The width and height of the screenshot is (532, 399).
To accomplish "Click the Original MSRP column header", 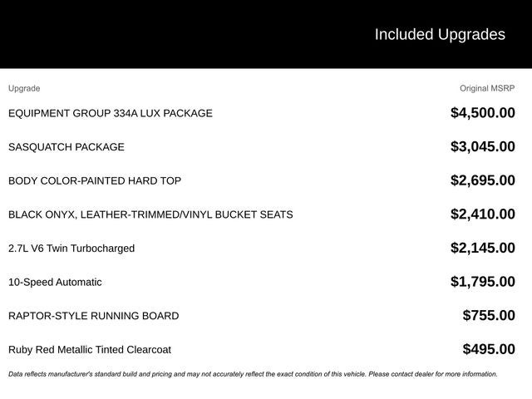I will click(487, 88).
